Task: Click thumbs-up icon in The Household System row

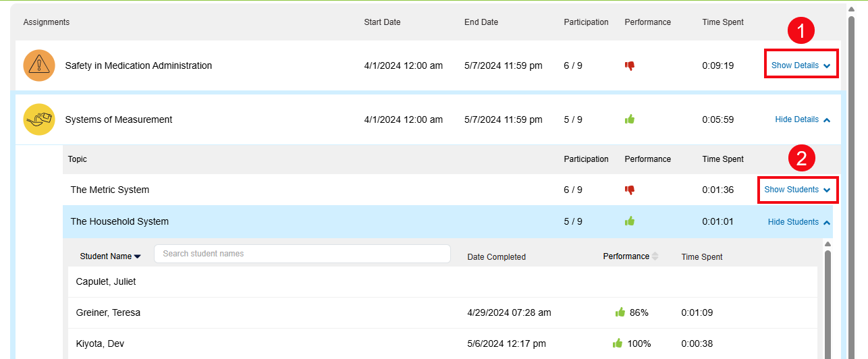Action: [630, 221]
